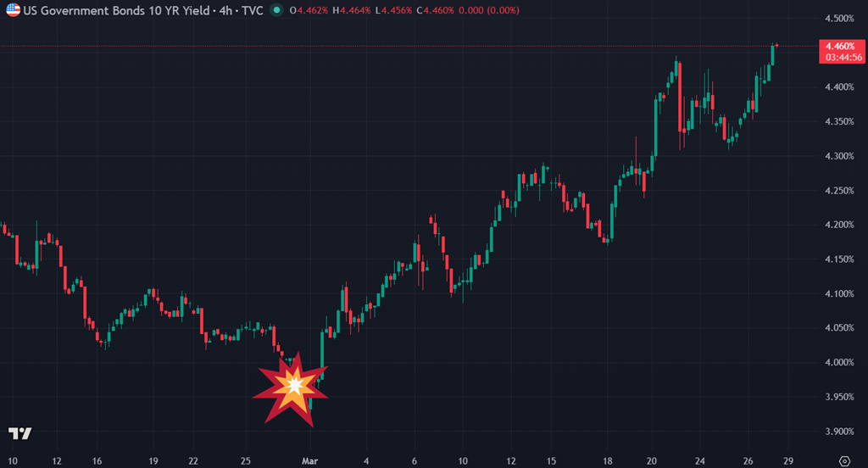Click the TradingView logo

click(x=19, y=433)
